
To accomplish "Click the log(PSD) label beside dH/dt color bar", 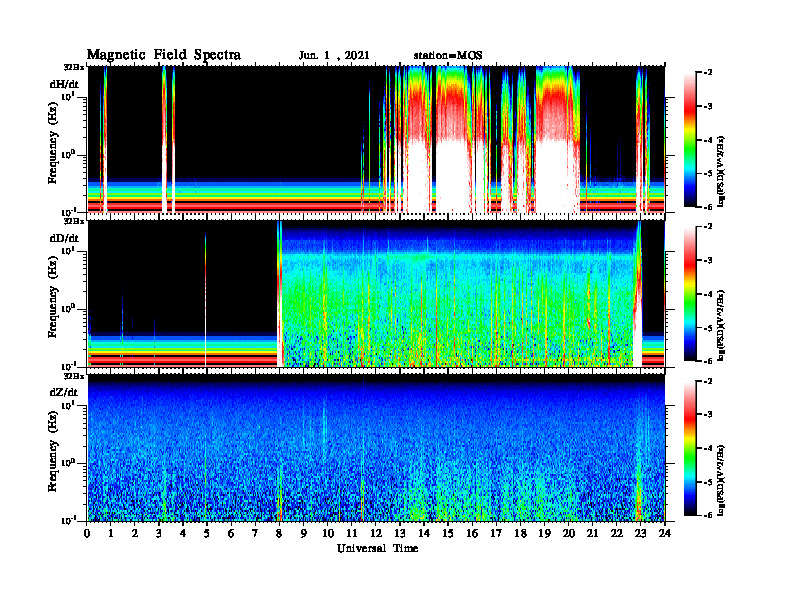I will point(721,171).
